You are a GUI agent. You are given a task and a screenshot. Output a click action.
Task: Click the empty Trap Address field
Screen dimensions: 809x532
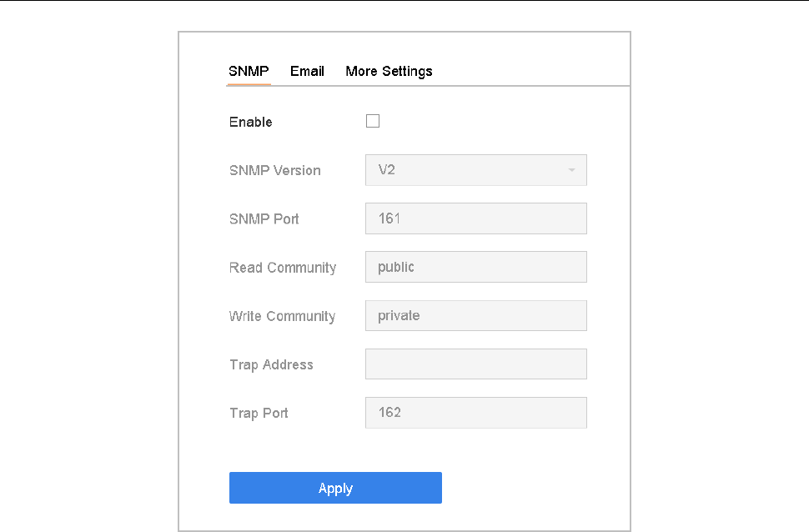[475, 364]
